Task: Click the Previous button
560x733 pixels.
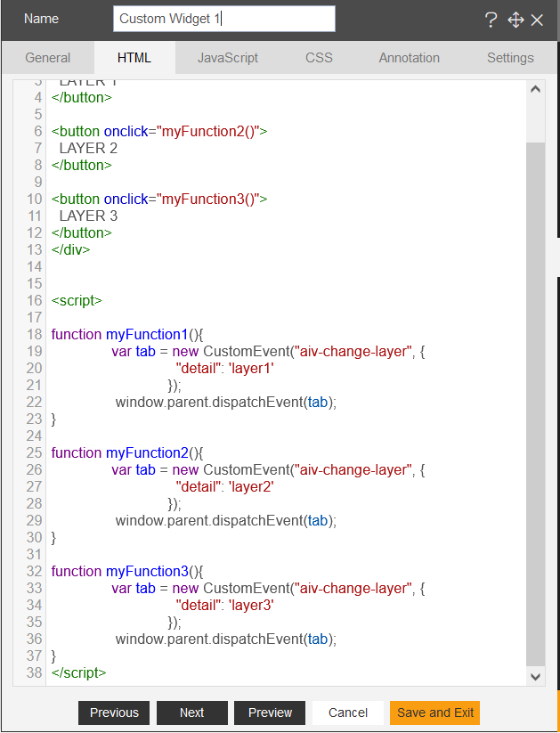Action: point(114,713)
